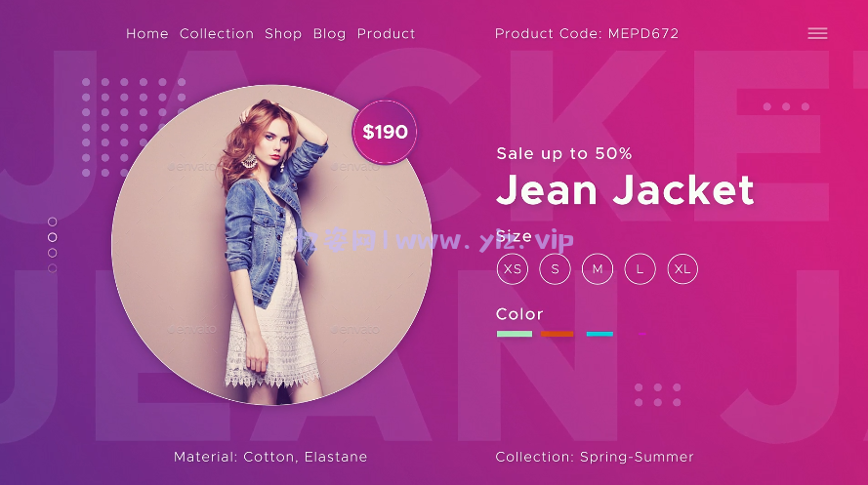Screen dimensions: 868x485
Task: Go to Home in navigation
Action: (147, 34)
